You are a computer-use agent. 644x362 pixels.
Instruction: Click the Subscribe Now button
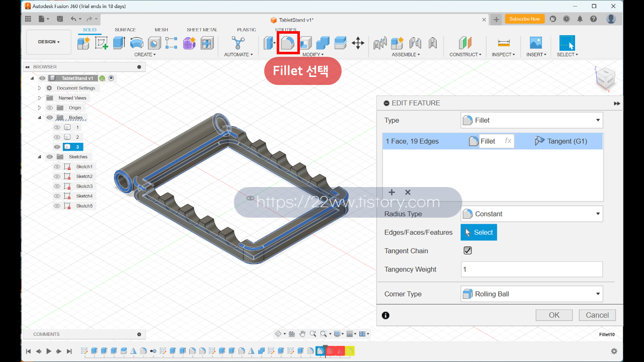coord(524,19)
